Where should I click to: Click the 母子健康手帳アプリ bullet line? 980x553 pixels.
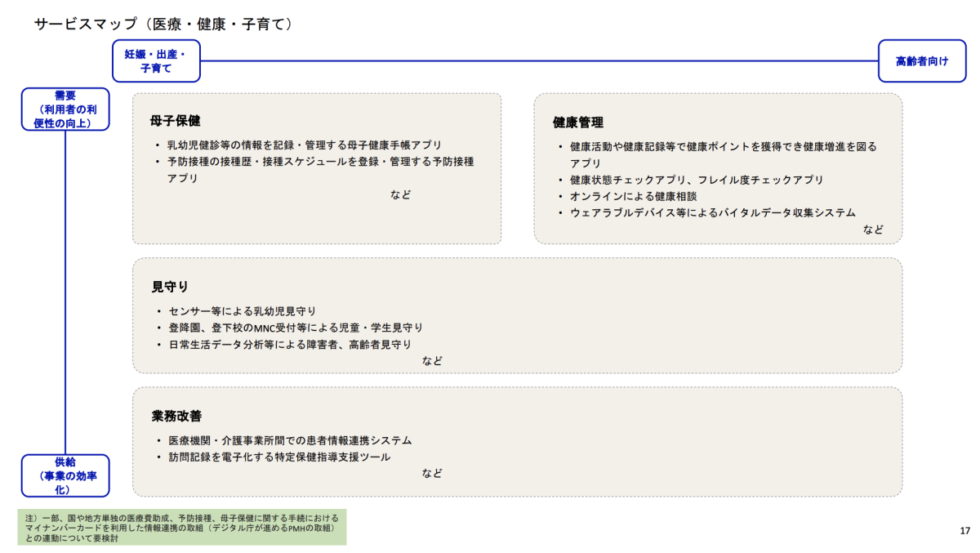tap(304, 145)
